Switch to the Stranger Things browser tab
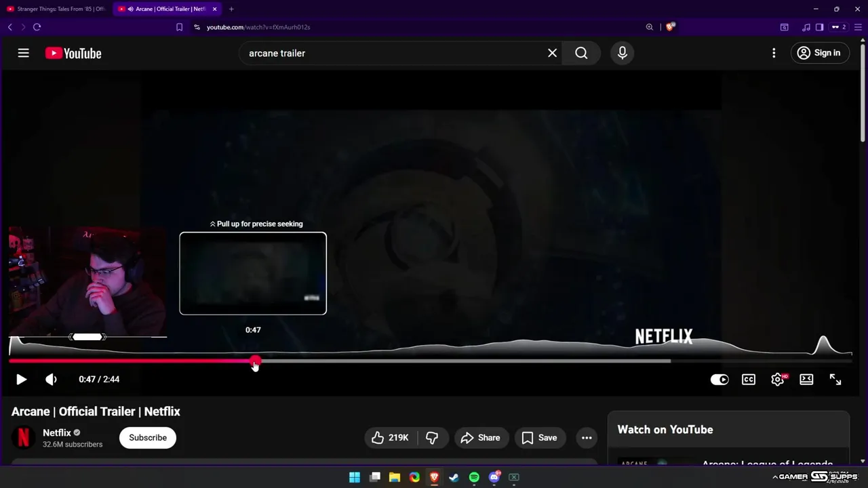 coord(56,9)
